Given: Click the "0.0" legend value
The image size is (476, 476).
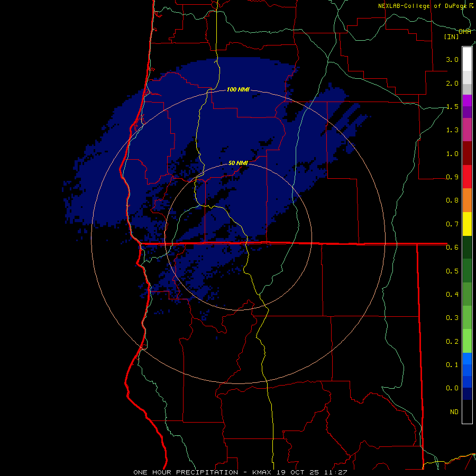Looking at the screenshot, I should 452,388.
